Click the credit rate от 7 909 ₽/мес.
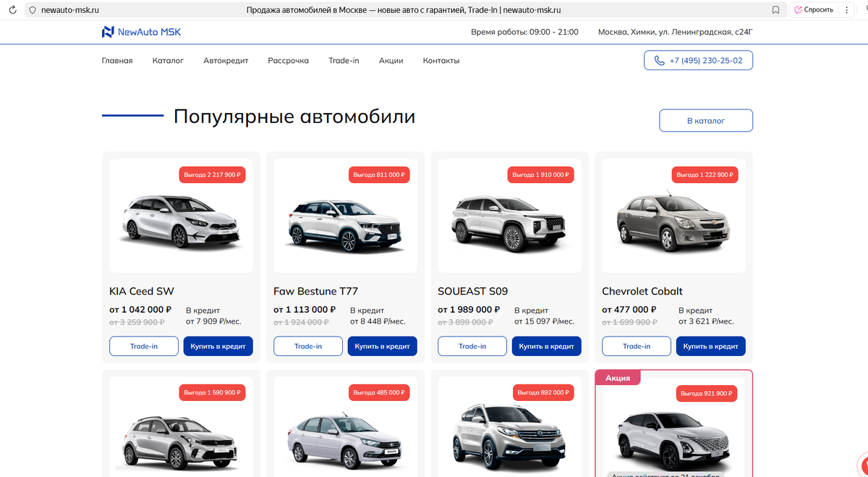This screenshot has height=477, width=868. (213, 321)
